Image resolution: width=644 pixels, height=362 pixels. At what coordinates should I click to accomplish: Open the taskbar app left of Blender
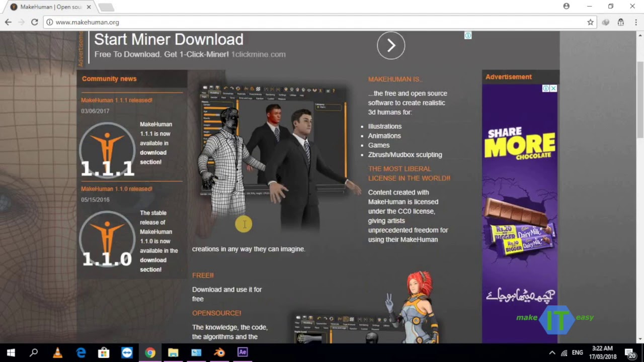click(x=196, y=352)
